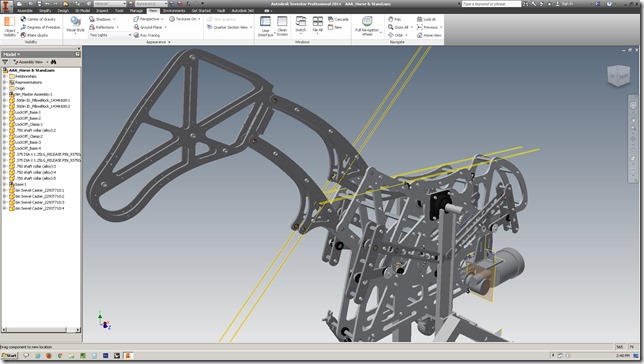Expand the Origin folder node
Viewport: 644px width, 364px height.
pyautogui.click(x=5, y=88)
